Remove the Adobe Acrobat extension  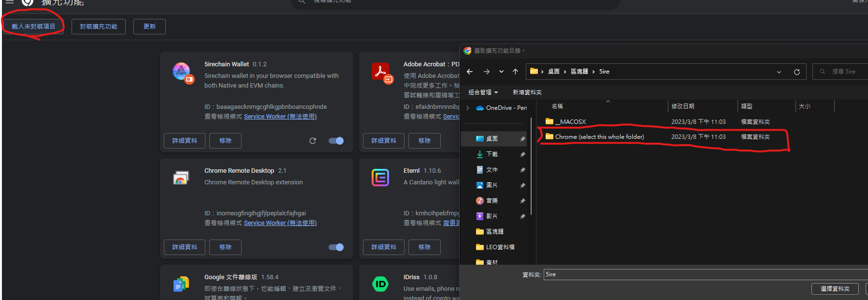coord(424,141)
